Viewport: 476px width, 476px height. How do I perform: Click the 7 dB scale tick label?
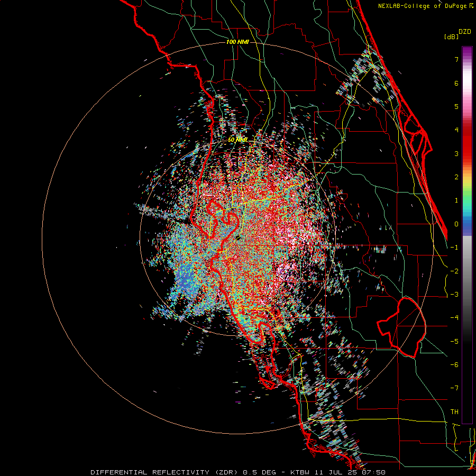pos(456,59)
